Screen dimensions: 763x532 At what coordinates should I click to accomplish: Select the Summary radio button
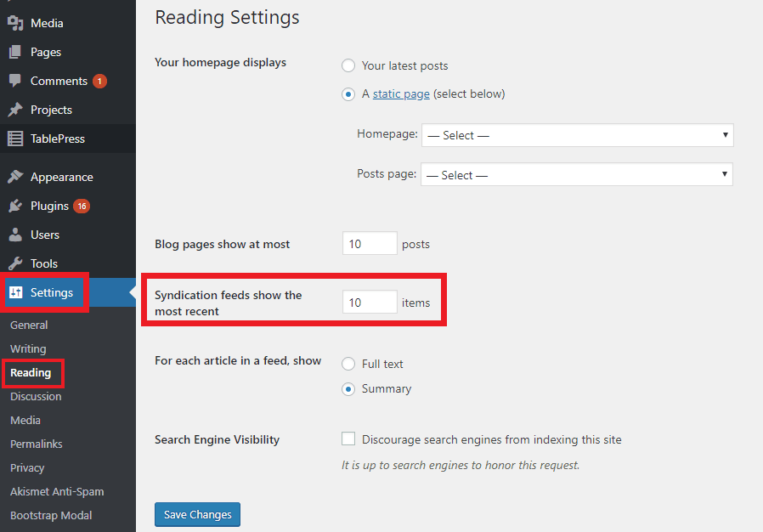[348, 389]
